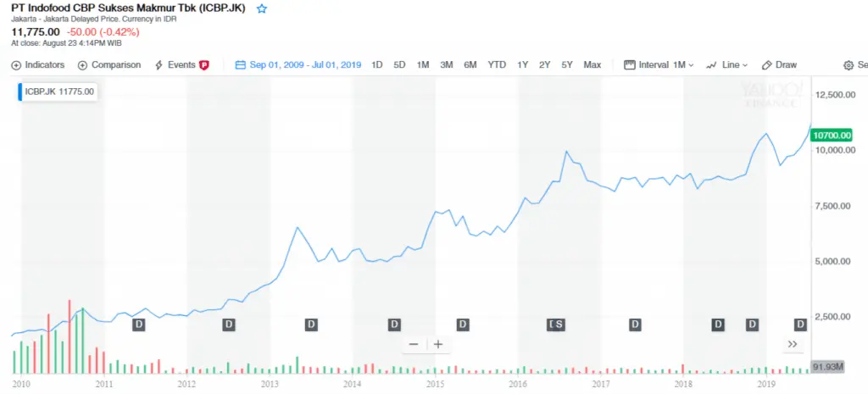Set the chart range to 1Y
Screen dimensions: 868x394
(522, 64)
